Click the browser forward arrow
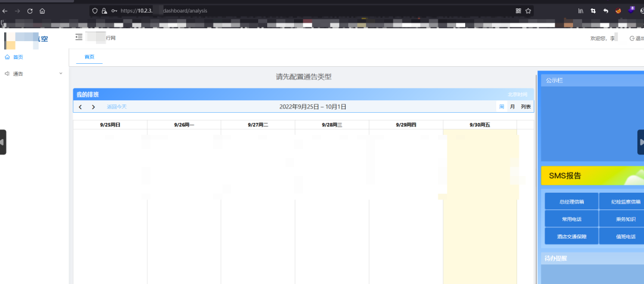The image size is (644, 284). tap(17, 11)
